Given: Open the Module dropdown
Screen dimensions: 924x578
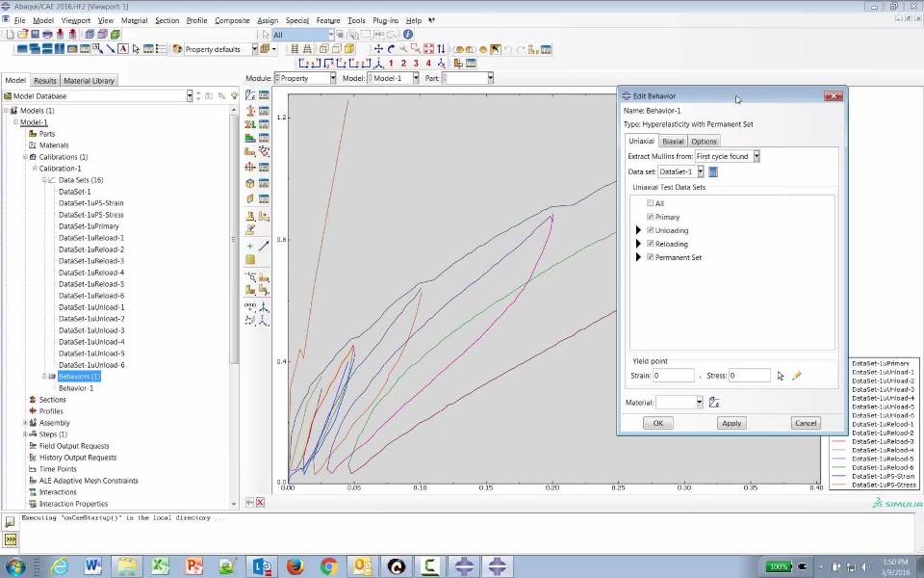Looking at the screenshot, I should (x=333, y=78).
